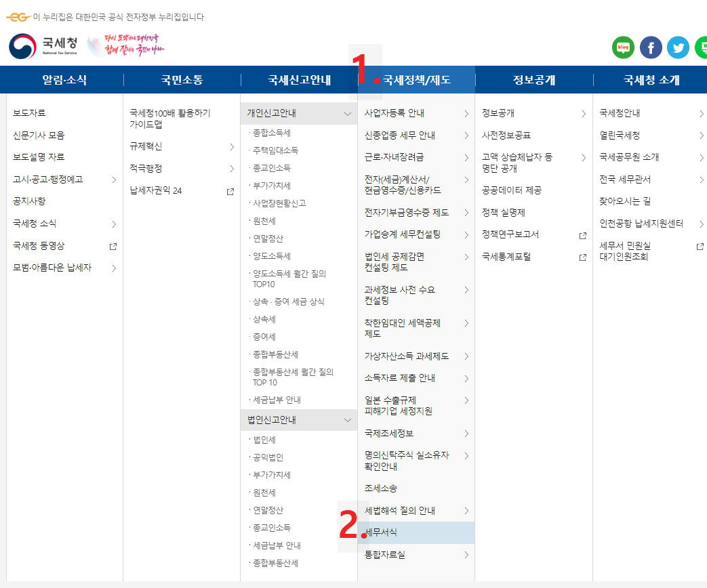Expand arrow next to 통합자료실
Screen dimensions: 707x588
466,555
